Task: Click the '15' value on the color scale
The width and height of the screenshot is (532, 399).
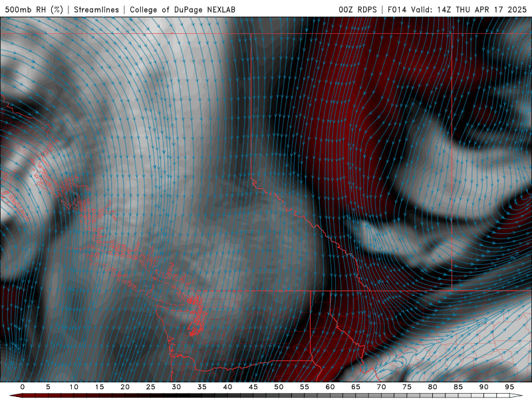Action: click(x=99, y=387)
